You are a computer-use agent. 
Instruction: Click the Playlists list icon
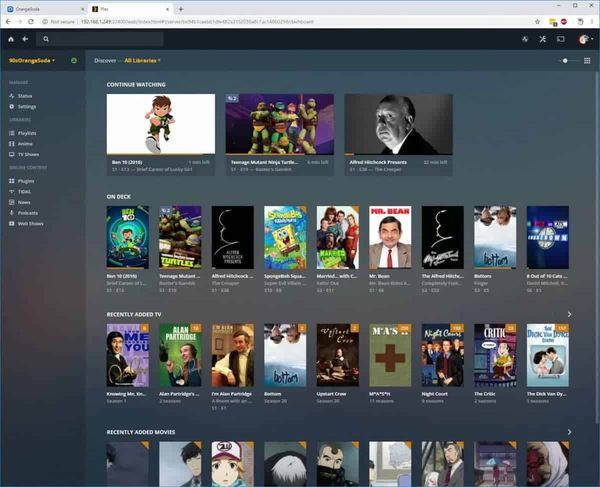(11, 133)
